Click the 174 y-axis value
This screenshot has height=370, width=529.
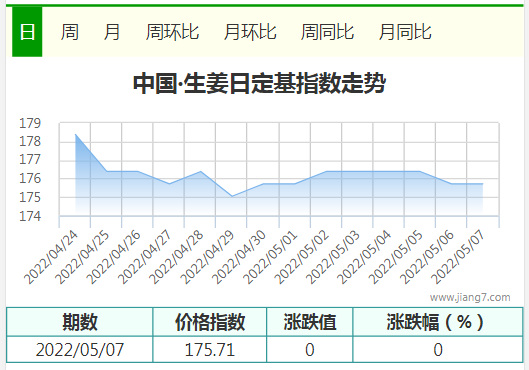point(30,216)
